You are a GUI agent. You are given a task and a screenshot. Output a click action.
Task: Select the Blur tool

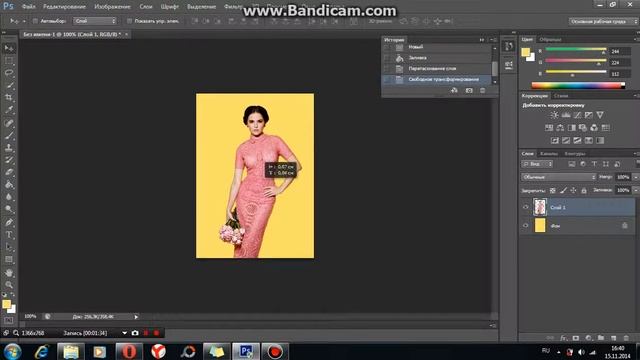(x=9, y=197)
